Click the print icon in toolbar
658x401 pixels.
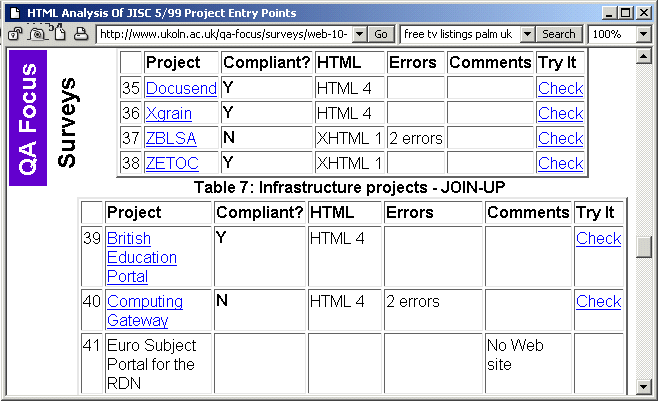click(x=81, y=34)
